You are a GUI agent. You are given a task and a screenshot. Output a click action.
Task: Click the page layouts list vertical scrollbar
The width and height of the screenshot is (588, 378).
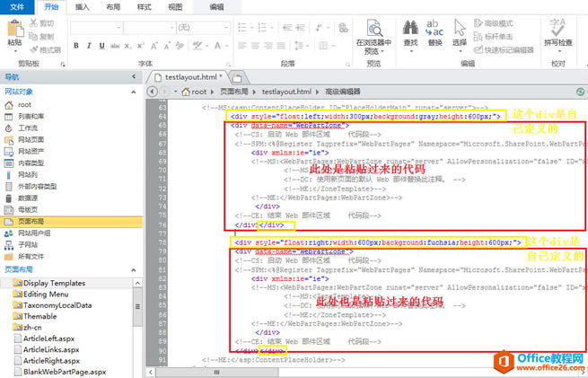pos(137,328)
